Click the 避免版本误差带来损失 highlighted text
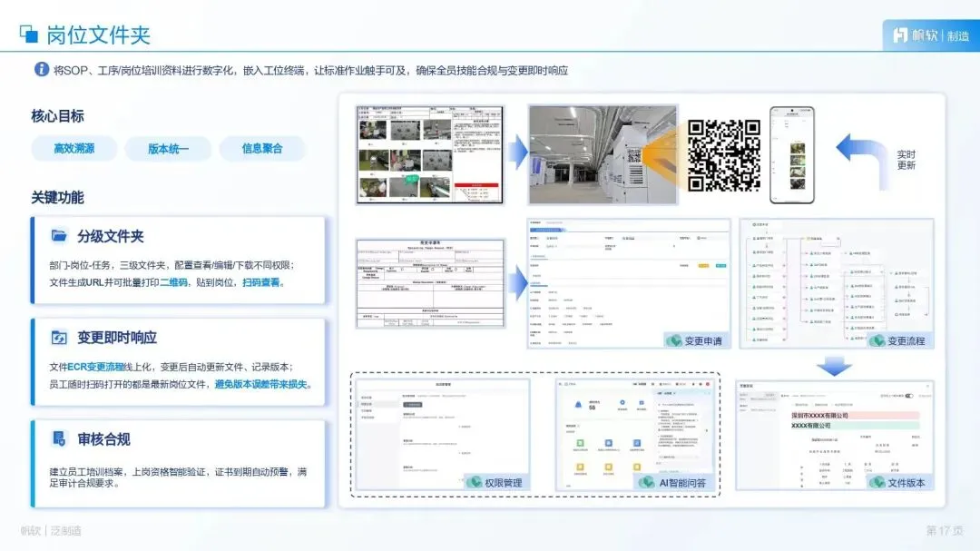The width and height of the screenshot is (980, 551). coord(260,384)
